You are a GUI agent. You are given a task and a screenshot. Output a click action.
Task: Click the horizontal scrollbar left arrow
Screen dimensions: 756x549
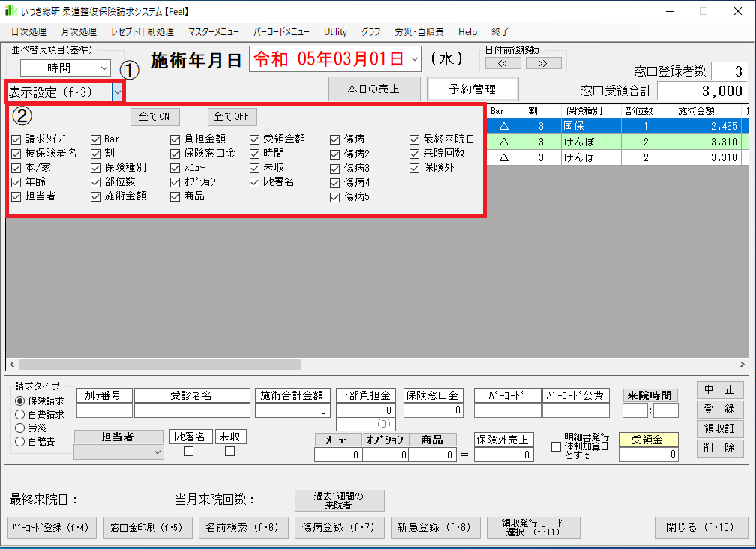pos(13,364)
